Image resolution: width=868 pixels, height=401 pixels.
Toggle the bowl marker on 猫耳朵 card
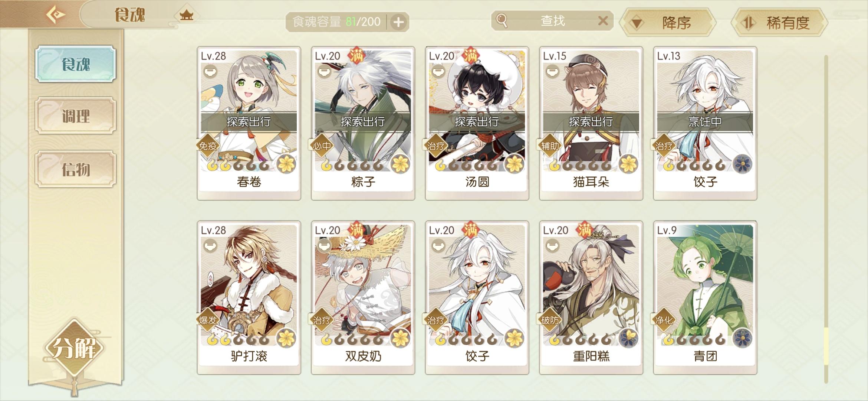click(x=552, y=71)
